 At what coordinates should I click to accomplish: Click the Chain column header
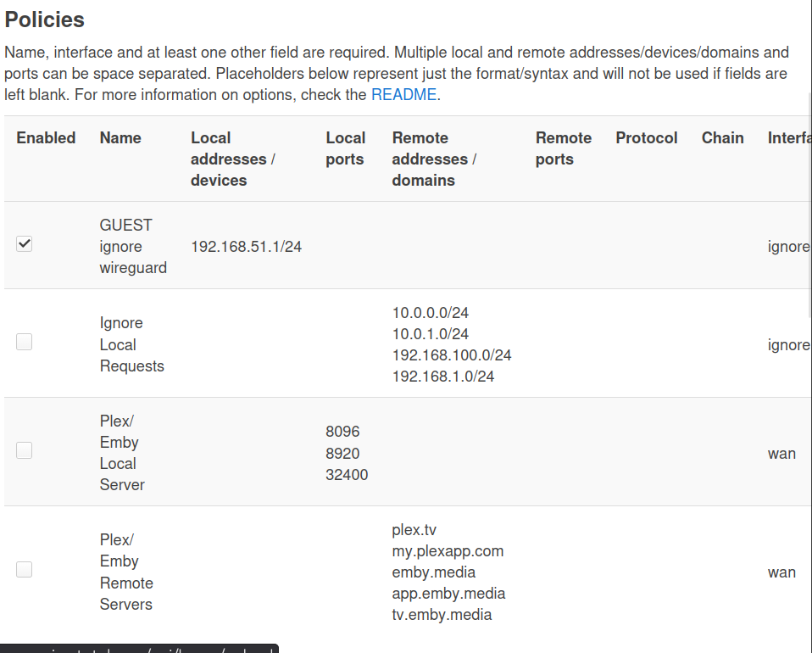click(722, 138)
